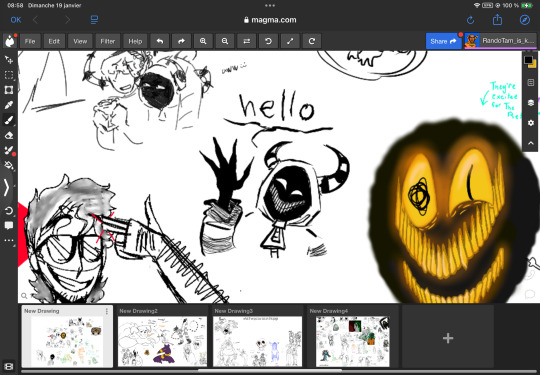Open the settings gear on right sidebar
Viewport: 540px width, 375px height.
click(531, 123)
